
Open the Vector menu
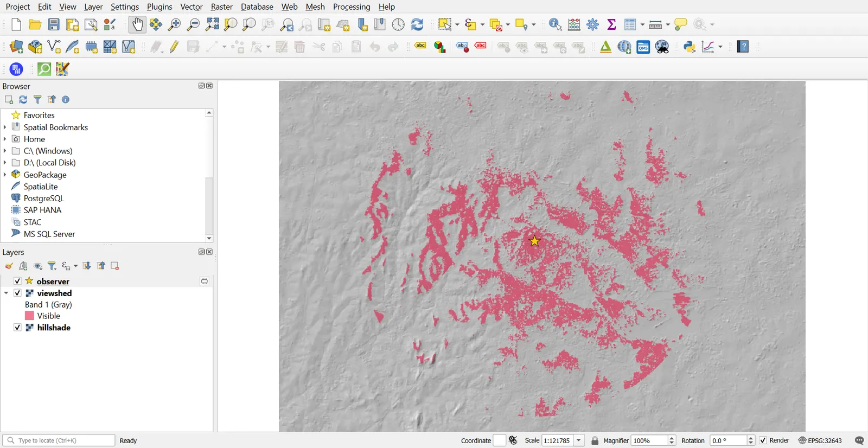(192, 7)
